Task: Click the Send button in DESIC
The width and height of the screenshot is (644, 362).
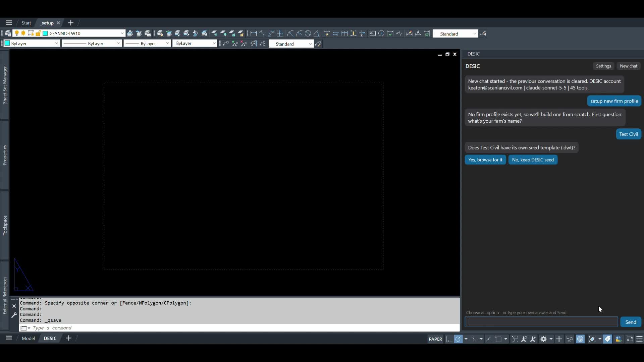Action: point(631,322)
